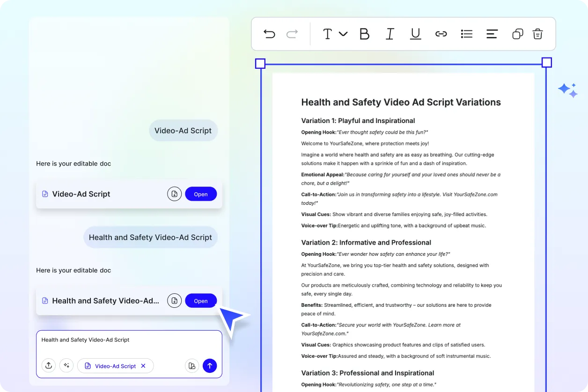
Task: Send the message with the arrow button
Action: coord(210,365)
